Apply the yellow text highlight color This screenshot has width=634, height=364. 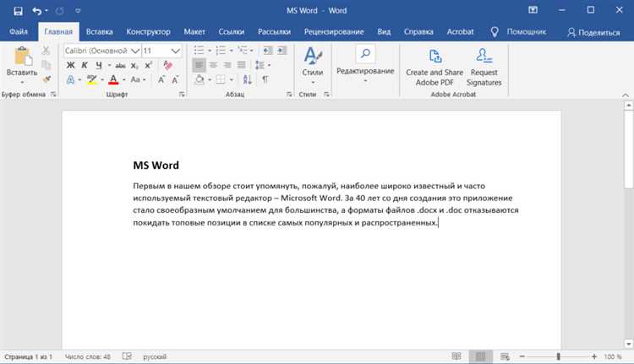coord(92,79)
